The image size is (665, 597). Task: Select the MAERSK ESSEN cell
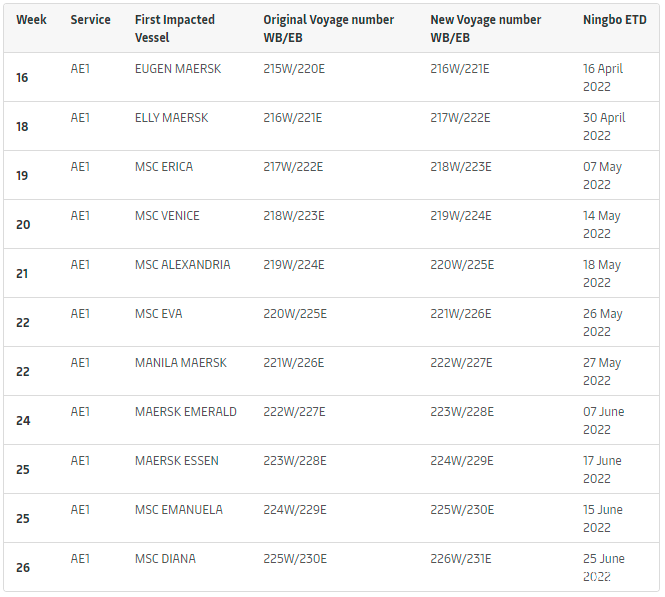[176, 461]
